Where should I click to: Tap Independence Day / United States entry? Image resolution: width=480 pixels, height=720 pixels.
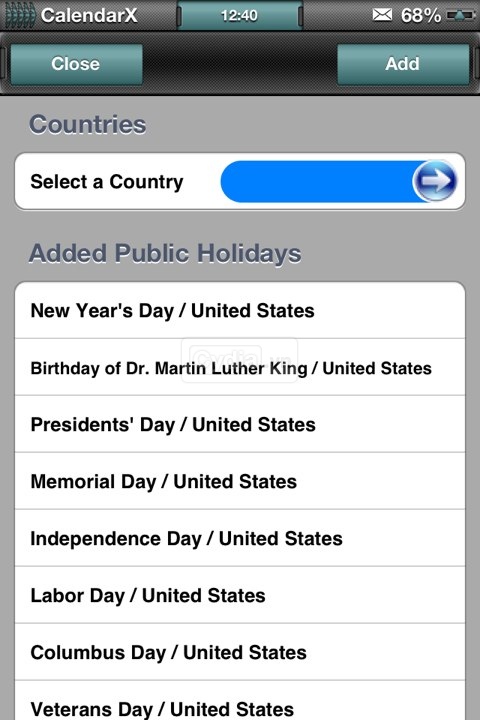240,538
